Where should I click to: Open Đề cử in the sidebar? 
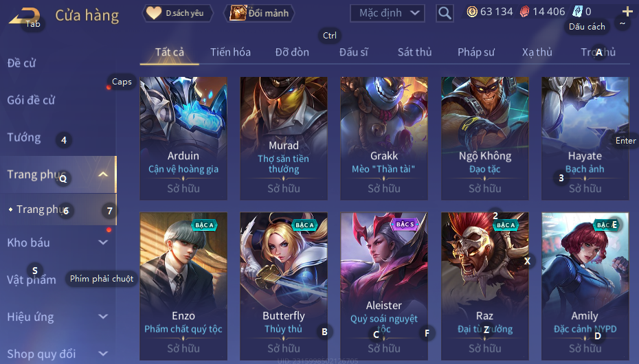[21, 63]
